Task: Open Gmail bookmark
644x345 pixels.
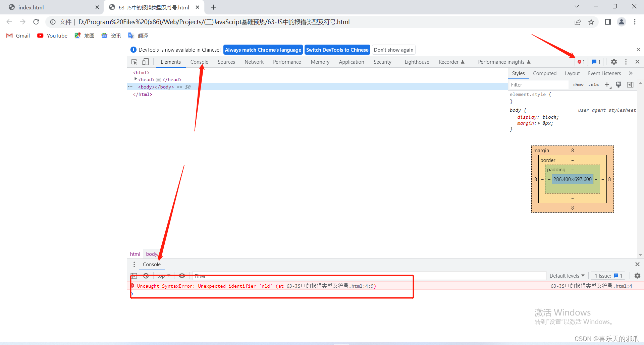Action: 18,36
